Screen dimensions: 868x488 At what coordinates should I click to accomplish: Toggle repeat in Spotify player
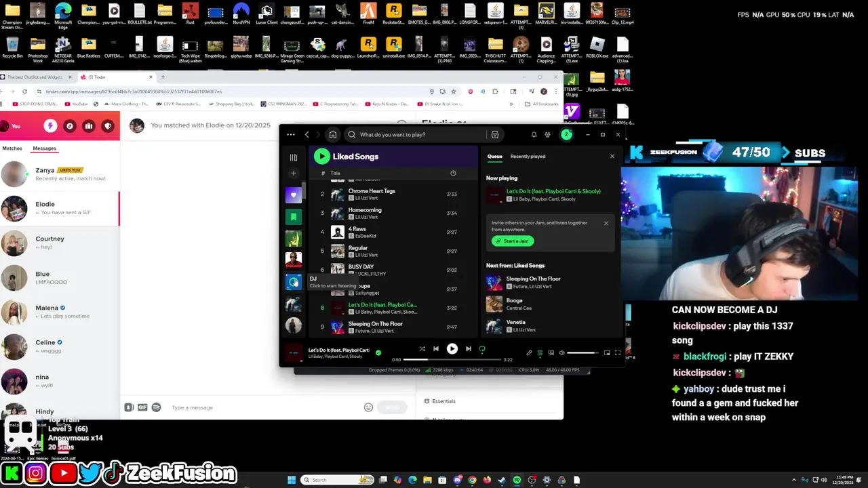click(x=482, y=349)
